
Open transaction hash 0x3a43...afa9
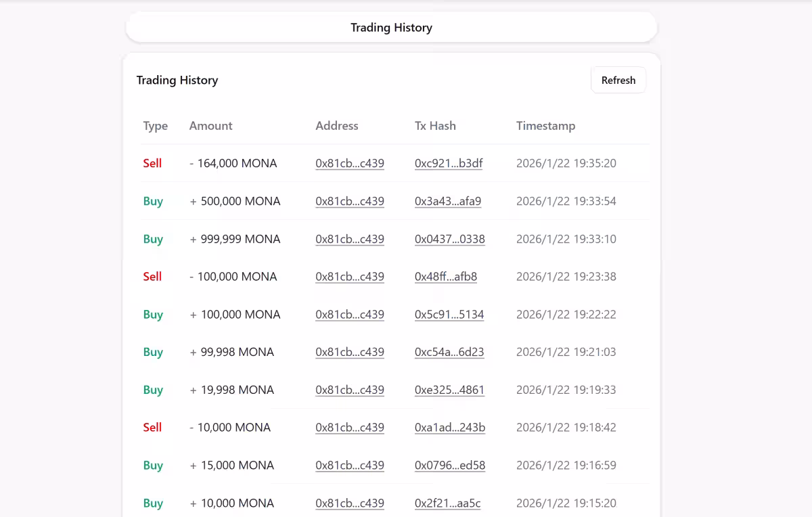tap(447, 201)
